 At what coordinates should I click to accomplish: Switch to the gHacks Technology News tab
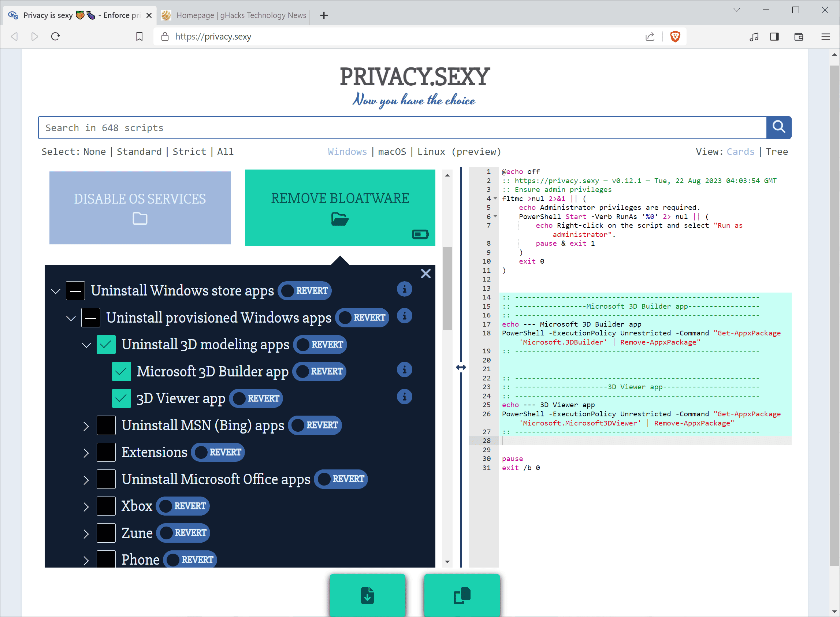click(235, 15)
